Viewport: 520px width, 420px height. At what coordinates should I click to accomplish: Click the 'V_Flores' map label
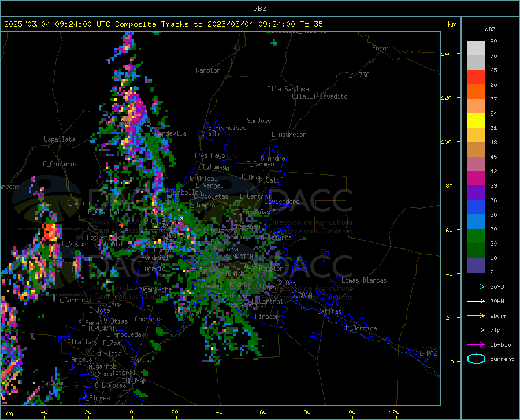click(96, 398)
